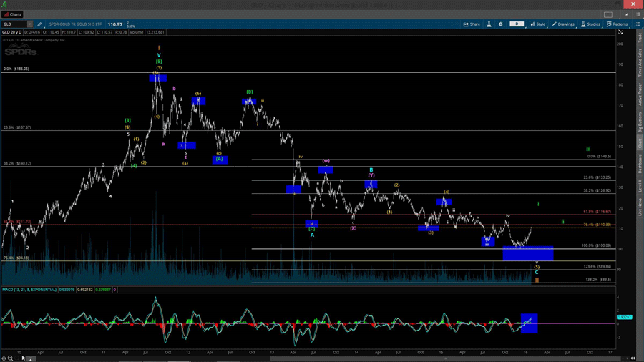The width and height of the screenshot is (644, 362).
Task: Click the link icon beside symbol box
Action: (39, 24)
